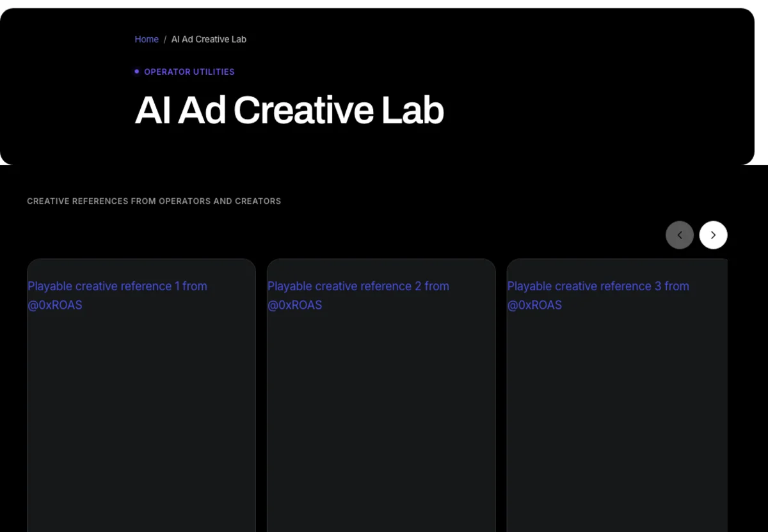Open Playable creative reference 3 link
Viewport: 768px width, 532px height.
coord(598,295)
